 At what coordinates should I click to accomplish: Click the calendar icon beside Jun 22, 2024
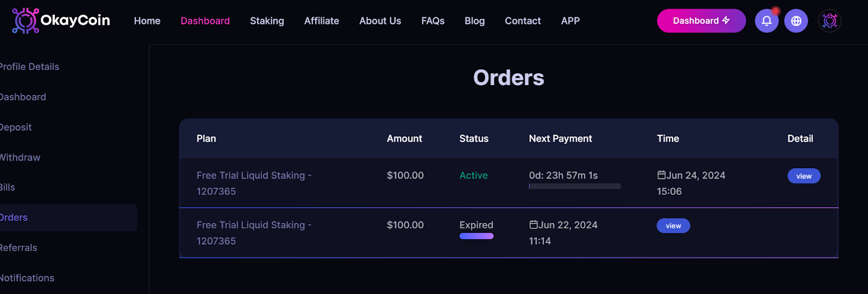tap(533, 224)
